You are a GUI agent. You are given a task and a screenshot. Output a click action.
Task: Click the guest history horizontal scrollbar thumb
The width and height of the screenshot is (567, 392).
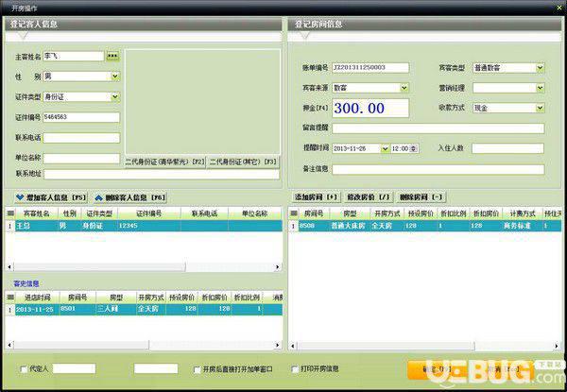point(81,345)
